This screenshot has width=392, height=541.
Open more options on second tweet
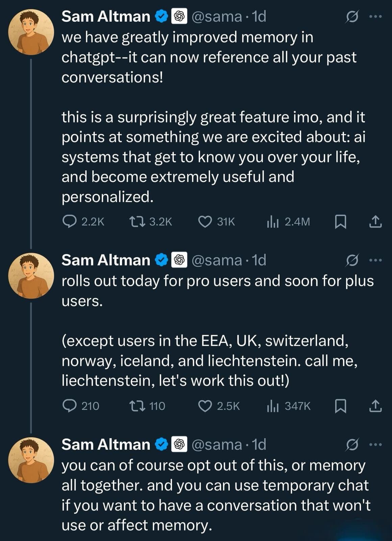tap(375, 260)
